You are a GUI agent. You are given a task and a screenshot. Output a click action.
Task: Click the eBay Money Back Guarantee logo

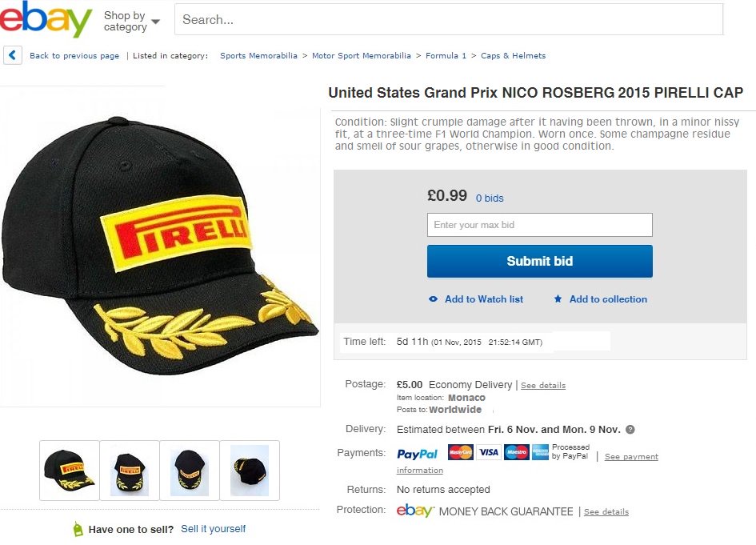(x=415, y=511)
